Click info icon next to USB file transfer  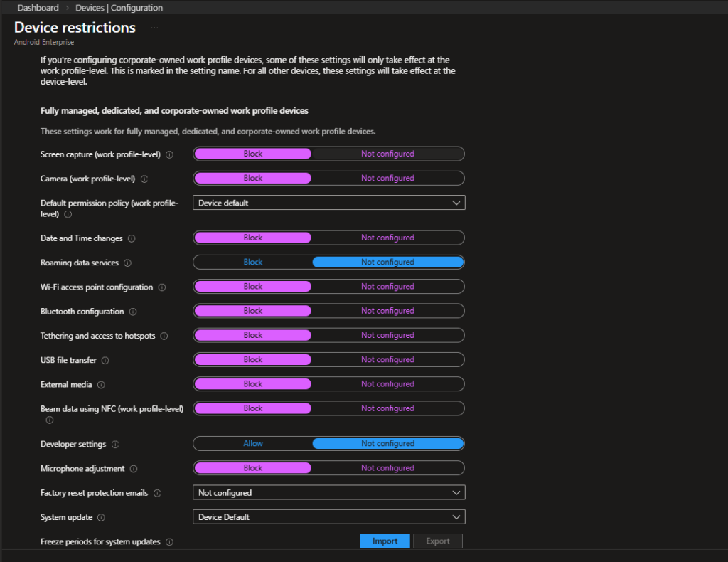[x=105, y=360]
